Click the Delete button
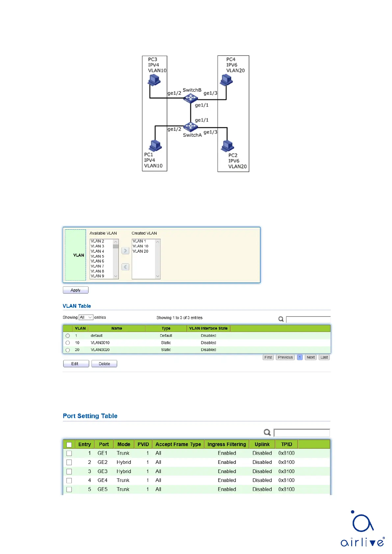This screenshot has height=554, width=392. tap(104, 364)
